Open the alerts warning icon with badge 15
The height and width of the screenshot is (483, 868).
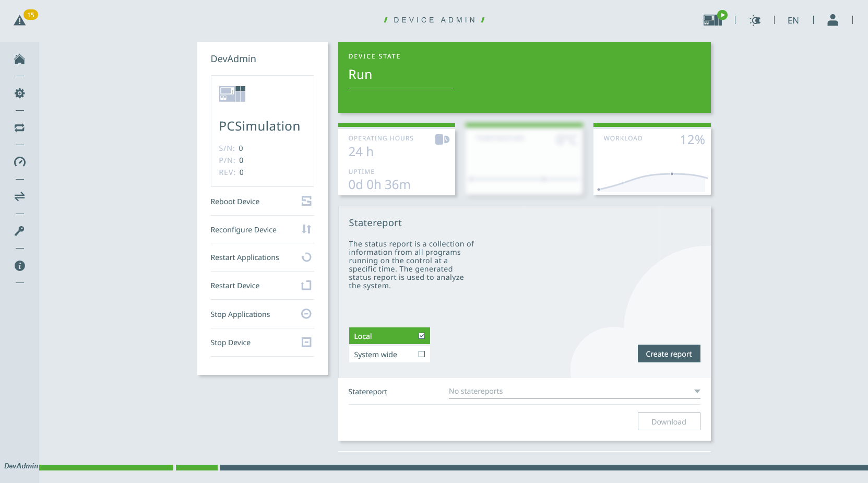[x=20, y=20]
